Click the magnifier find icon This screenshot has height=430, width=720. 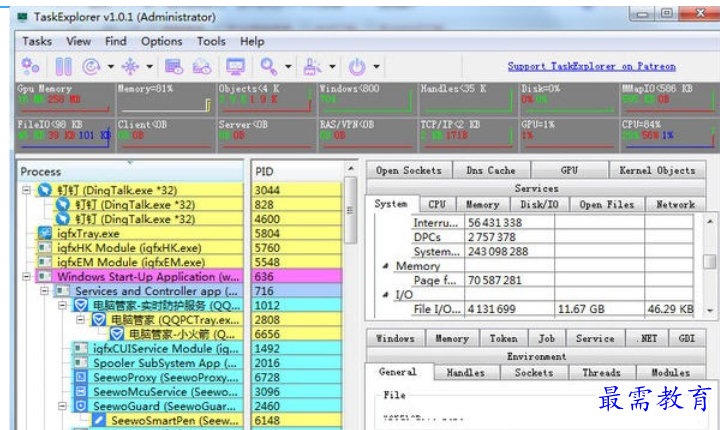tap(269, 67)
